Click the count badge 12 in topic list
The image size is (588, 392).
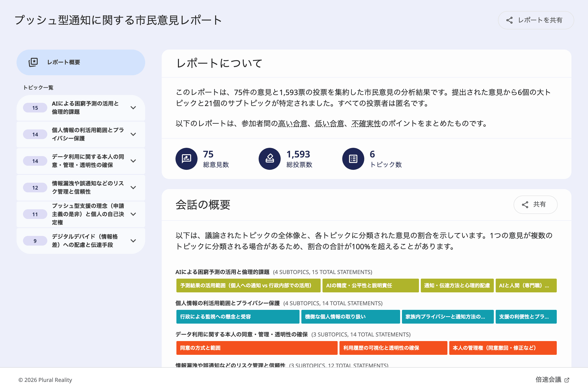click(35, 188)
